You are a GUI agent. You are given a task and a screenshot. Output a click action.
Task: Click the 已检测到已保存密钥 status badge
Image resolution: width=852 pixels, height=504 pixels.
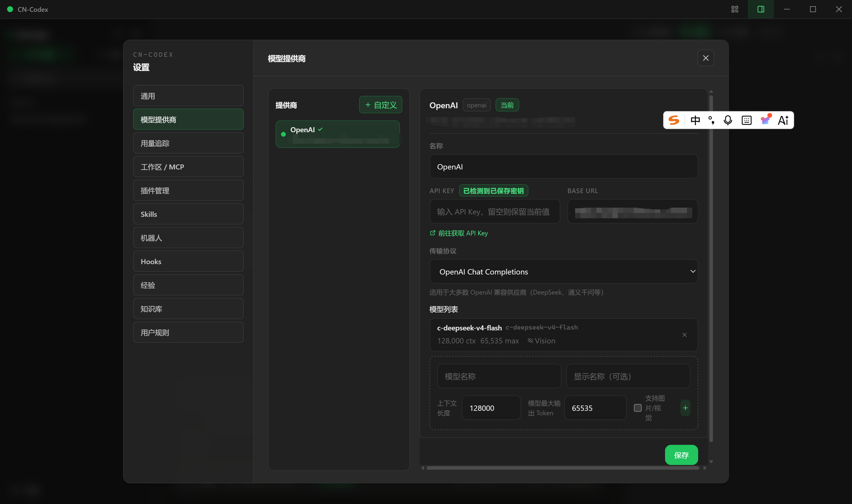[x=493, y=191]
